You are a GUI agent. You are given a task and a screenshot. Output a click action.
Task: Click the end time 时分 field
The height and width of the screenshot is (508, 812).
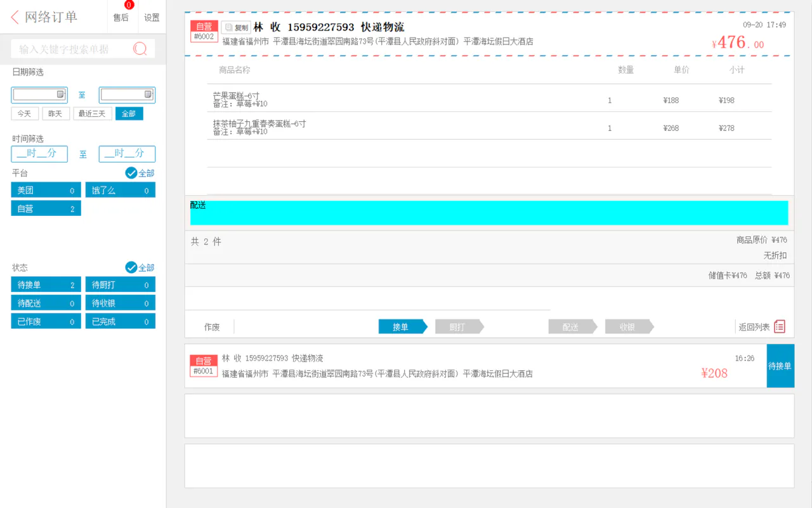pyautogui.click(x=127, y=154)
